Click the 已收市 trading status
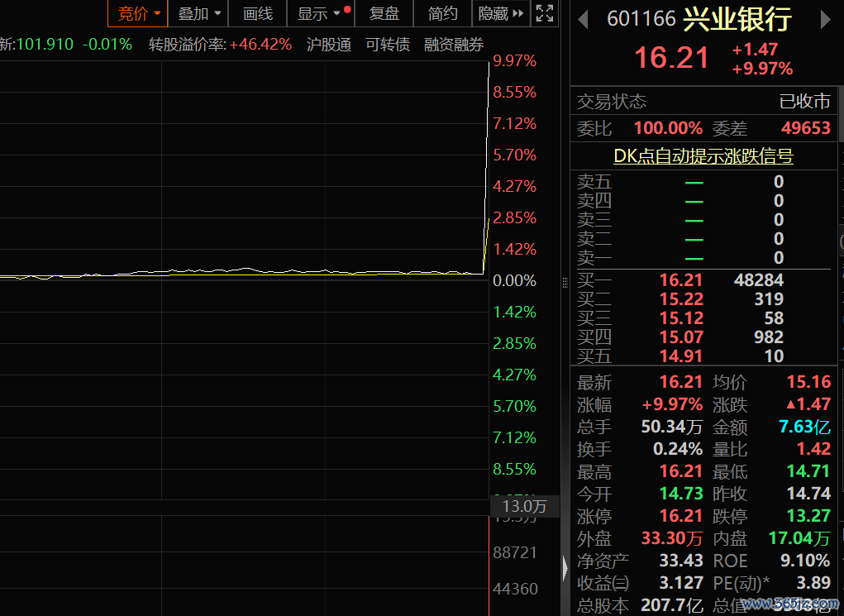Image resolution: width=844 pixels, height=616 pixels. (x=805, y=101)
